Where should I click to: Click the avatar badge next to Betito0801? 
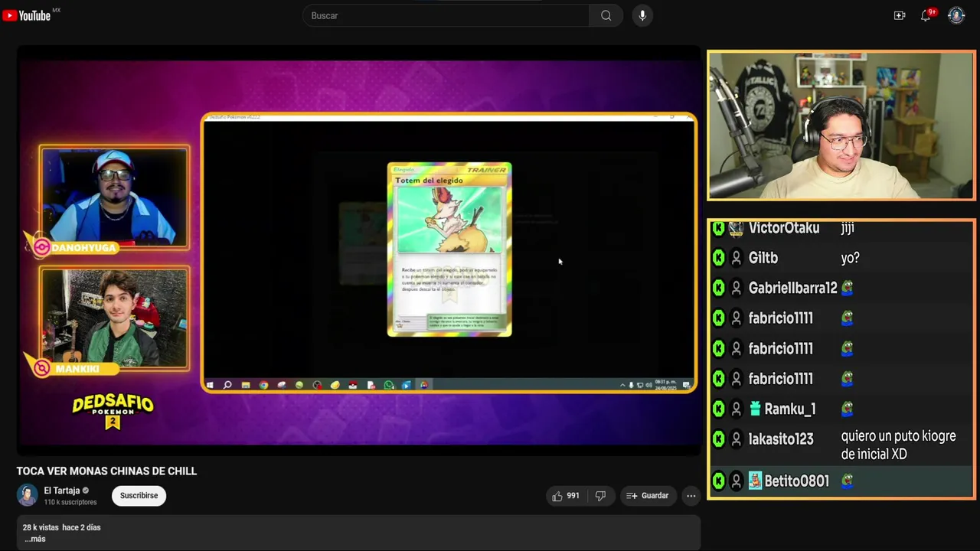755,481
